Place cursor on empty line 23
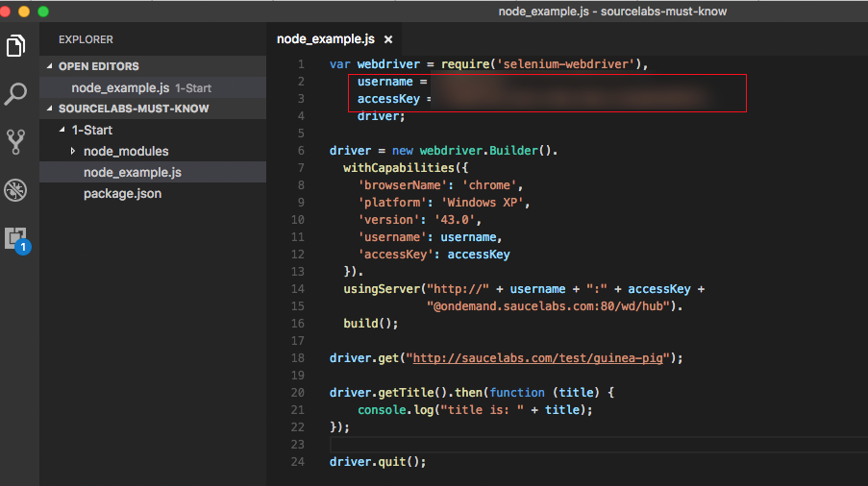Viewport: 868px width, 486px height. (599, 445)
